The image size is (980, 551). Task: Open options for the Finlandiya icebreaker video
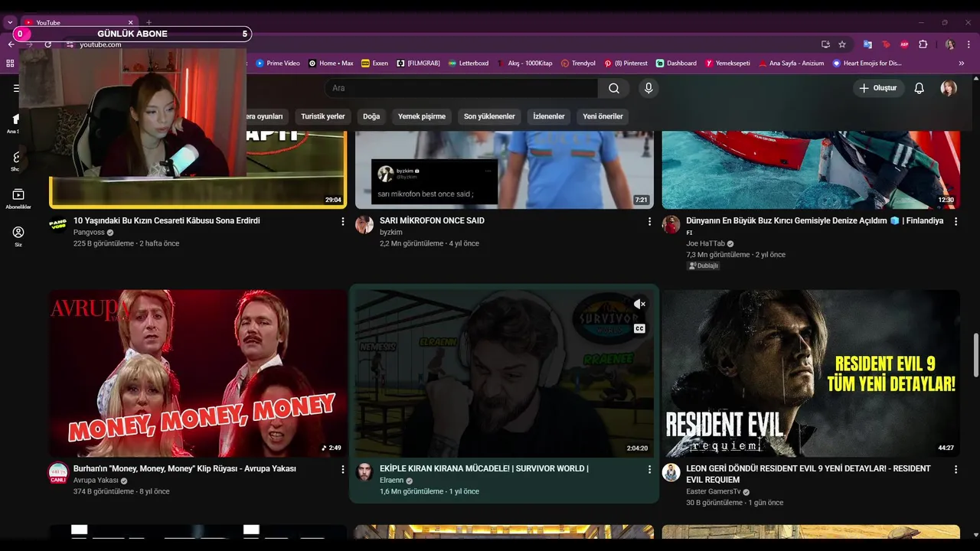[955, 221]
